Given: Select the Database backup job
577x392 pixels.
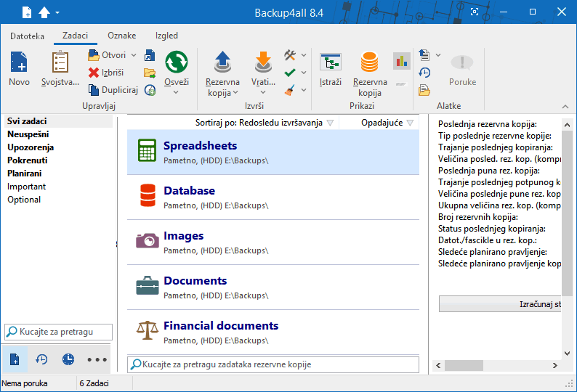Looking at the screenshot, I should [273, 197].
